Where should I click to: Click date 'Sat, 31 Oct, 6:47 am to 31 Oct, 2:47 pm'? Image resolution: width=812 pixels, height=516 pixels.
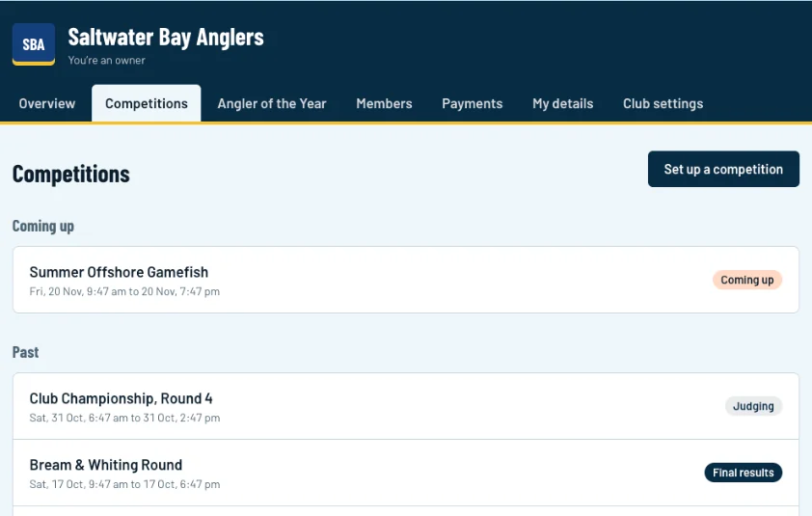(124, 418)
